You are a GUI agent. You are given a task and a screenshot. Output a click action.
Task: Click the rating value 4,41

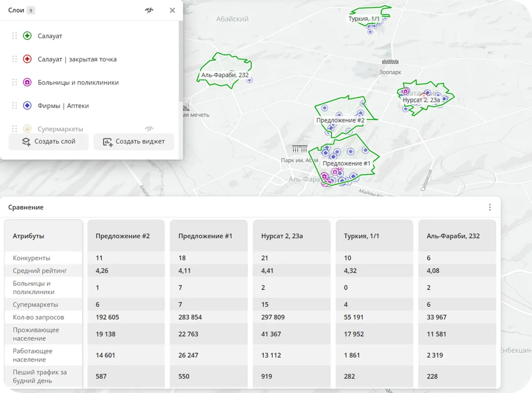pyautogui.click(x=267, y=271)
